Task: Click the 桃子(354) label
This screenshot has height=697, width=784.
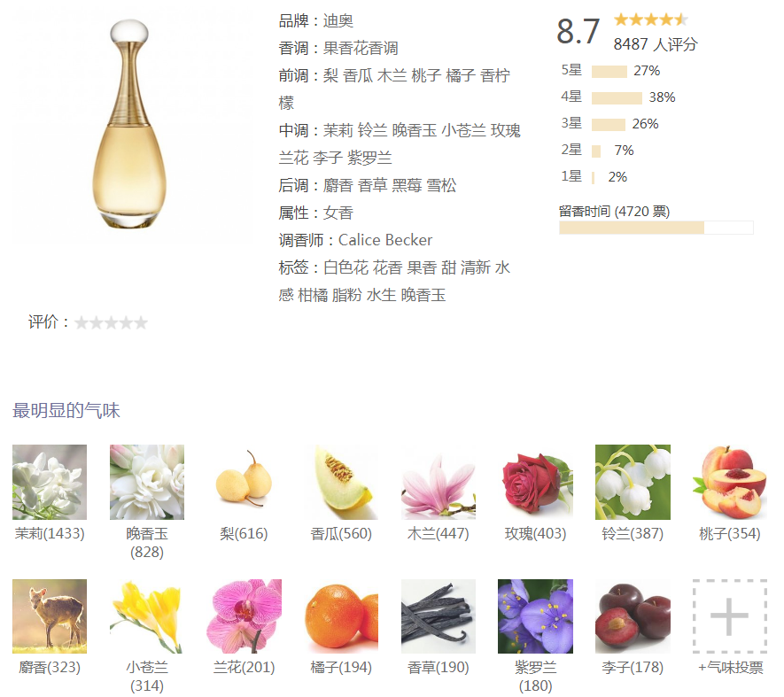Action: (x=730, y=533)
